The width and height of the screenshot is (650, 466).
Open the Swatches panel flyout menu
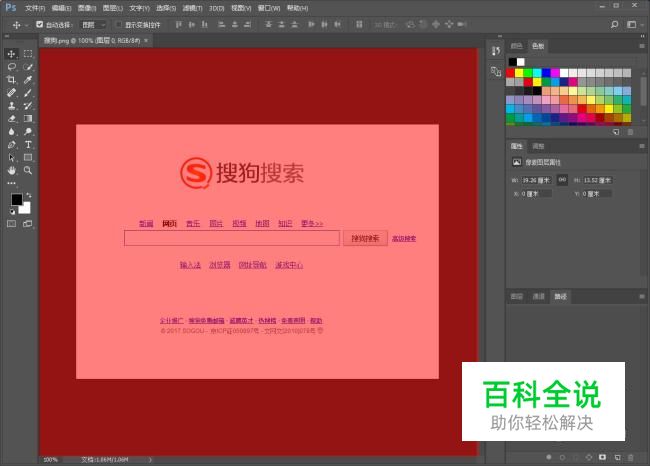(x=642, y=46)
